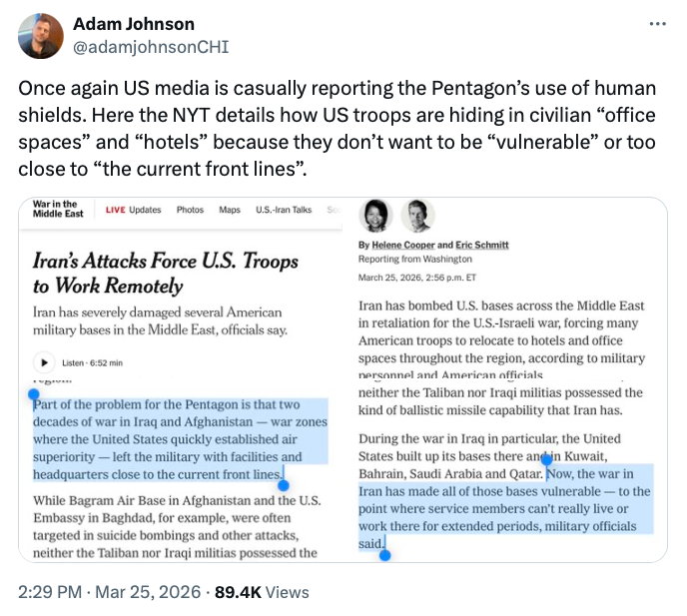Switch to the LIVE Updates tab

click(133, 210)
